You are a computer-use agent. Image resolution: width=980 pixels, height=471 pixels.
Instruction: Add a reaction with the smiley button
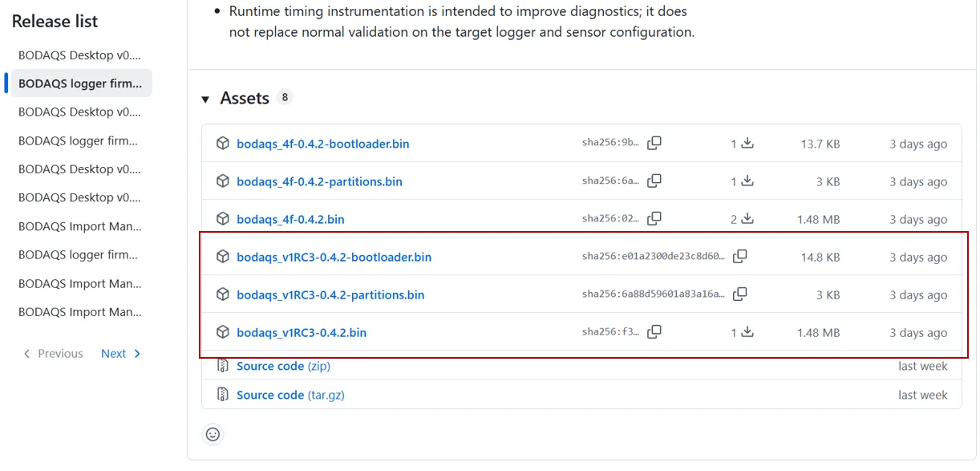point(213,434)
